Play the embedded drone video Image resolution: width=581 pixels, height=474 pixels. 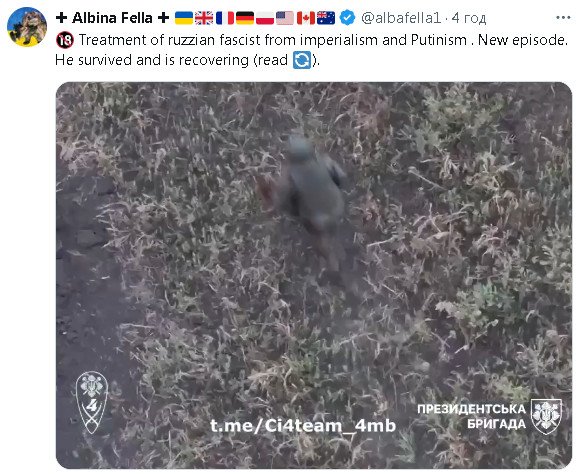click(314, 275)
